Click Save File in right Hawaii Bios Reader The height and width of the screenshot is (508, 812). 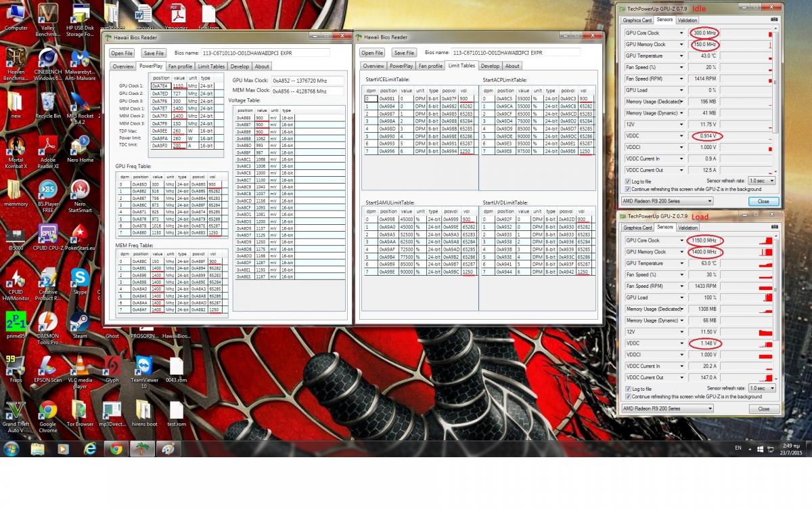point(404,52)
